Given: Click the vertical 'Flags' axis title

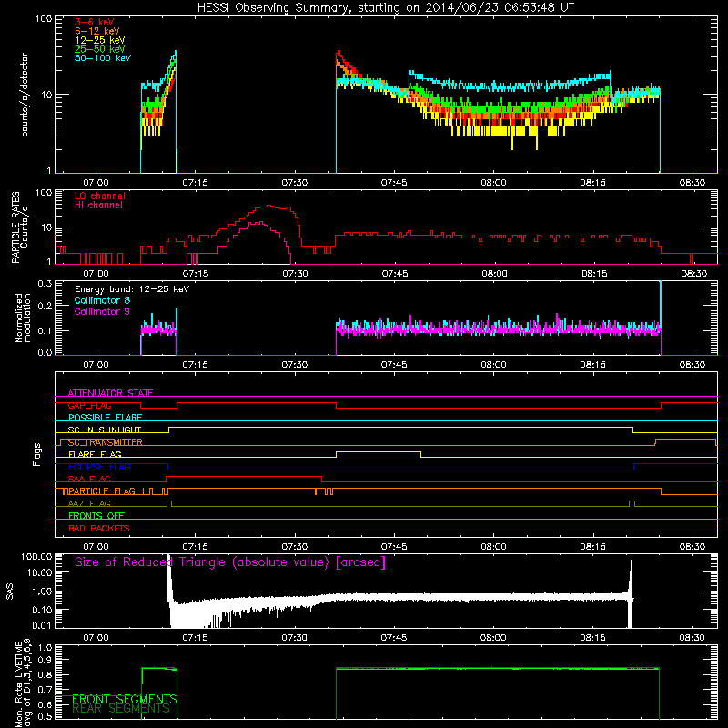Looking at the screenshot, I should tap(37, 454).
